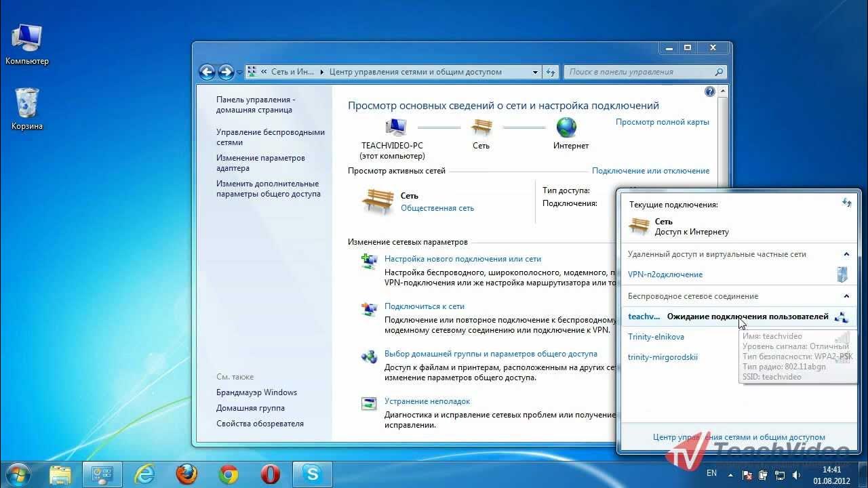Open Панель управления - домашняя страница
This screenshot has width=868, height=488.
point(254,104)
